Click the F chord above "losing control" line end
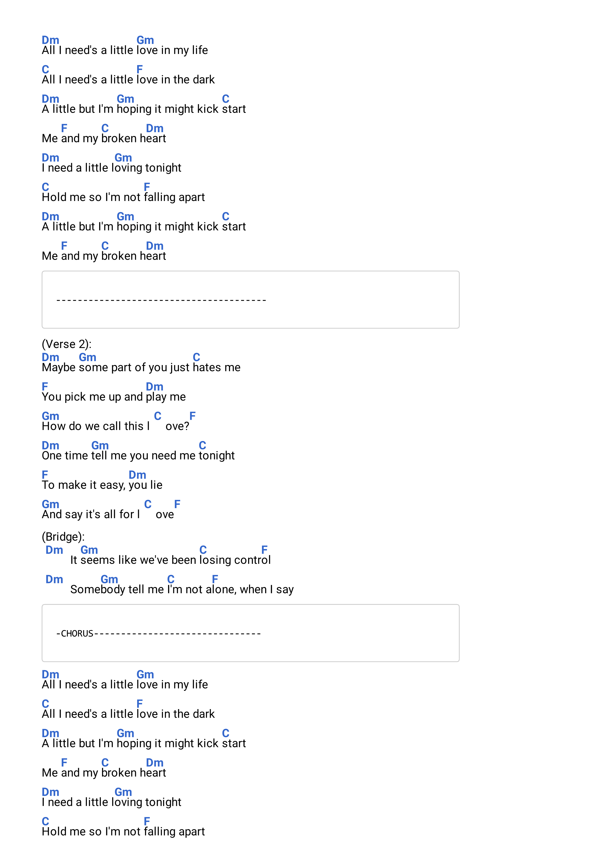This screenshot has height=868, width=614. click(265, 550)
